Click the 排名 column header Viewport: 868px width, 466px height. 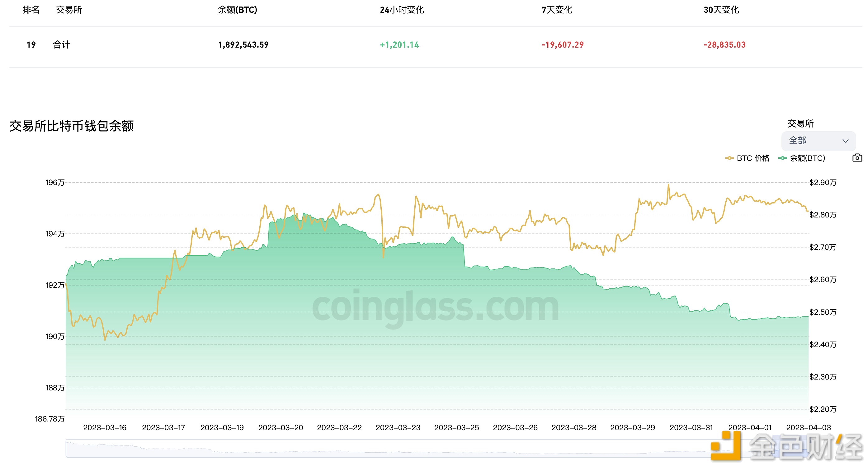coord(31,10)
